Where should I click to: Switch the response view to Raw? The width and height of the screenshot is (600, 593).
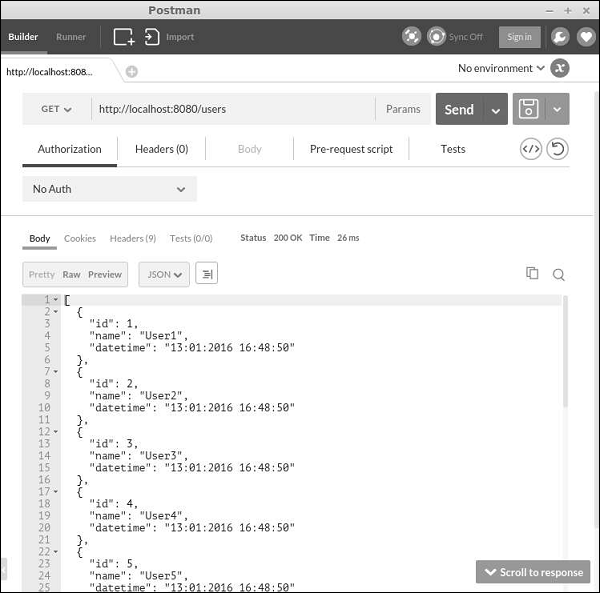coord(71,274)
